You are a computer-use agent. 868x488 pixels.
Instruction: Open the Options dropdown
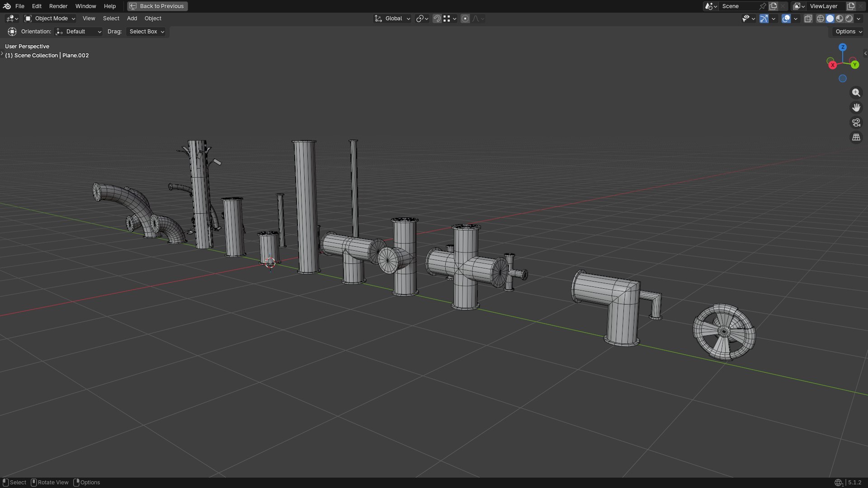click(x=849, y=32)
